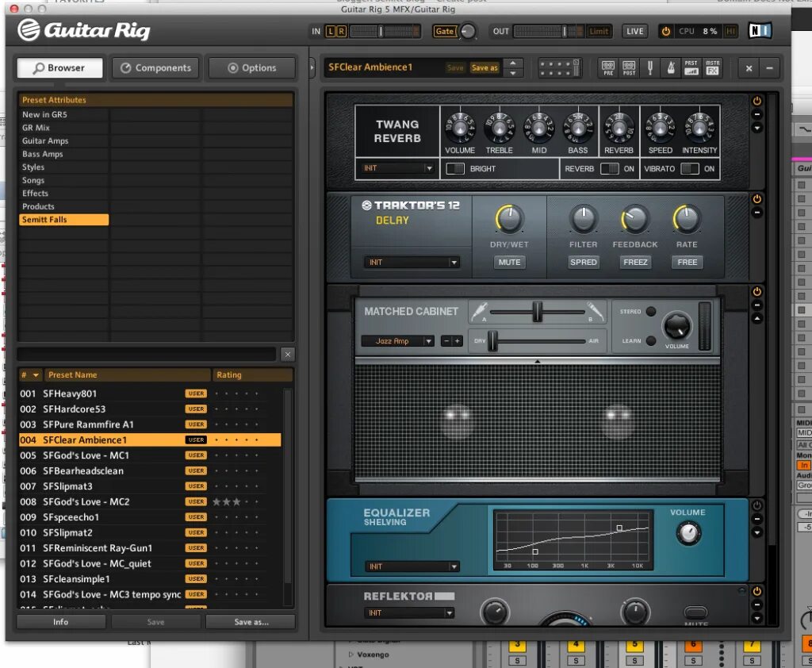
Task: Remove all components with X button
Action: pos(749,68)
